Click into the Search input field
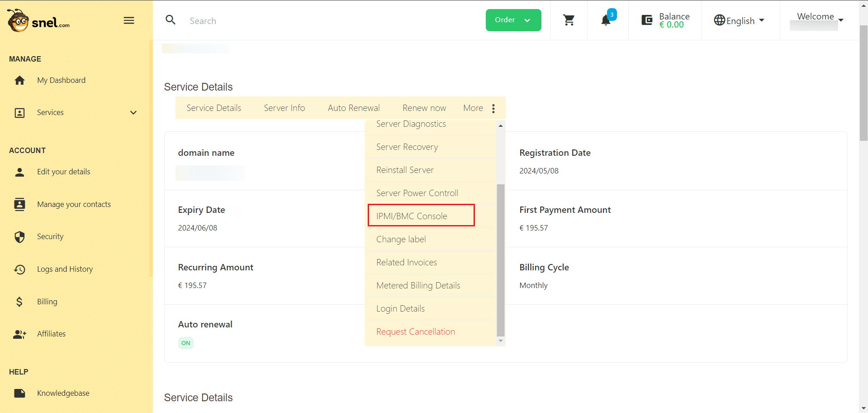Image resolution: width=868 pixels, height=413 pixels. click(x=317, y=21)
